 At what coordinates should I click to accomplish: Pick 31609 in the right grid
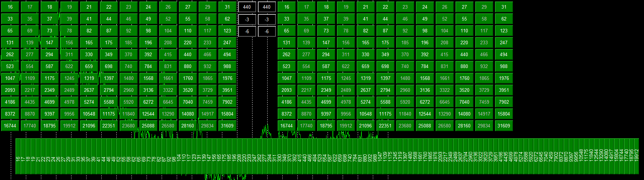(x=504, y=126)
